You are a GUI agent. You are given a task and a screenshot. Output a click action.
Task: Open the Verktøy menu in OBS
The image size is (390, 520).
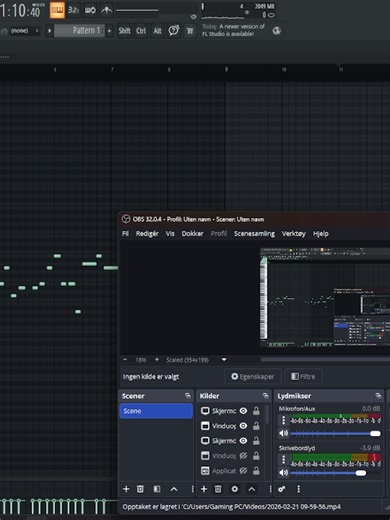[294, 234]
